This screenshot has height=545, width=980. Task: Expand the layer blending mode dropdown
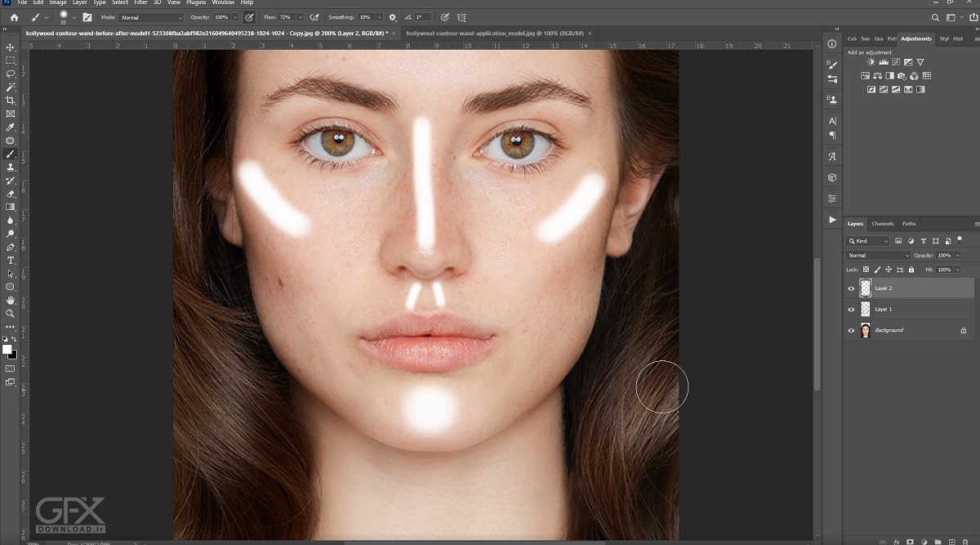878,256
